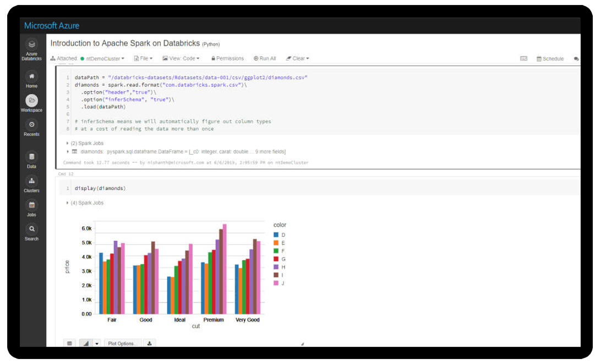Screen dimensions: 600x364
Task: Open the View: Code menu
Action: tap(181, 58)
